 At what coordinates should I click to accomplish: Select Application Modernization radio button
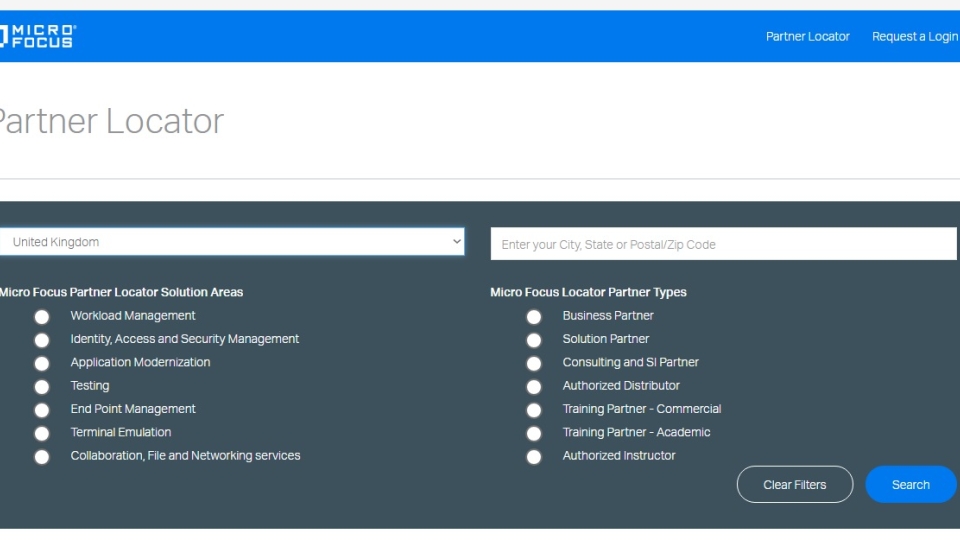tap(42, 364)
